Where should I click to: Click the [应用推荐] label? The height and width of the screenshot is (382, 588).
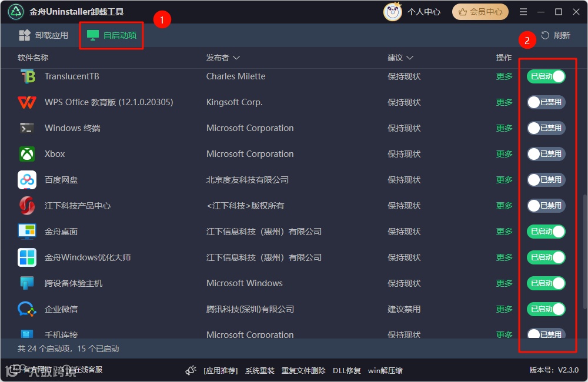coord(220,371)
